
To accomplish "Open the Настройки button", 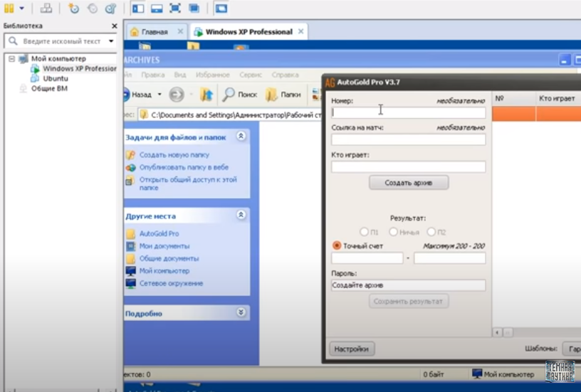I will (x=352, y=349).
